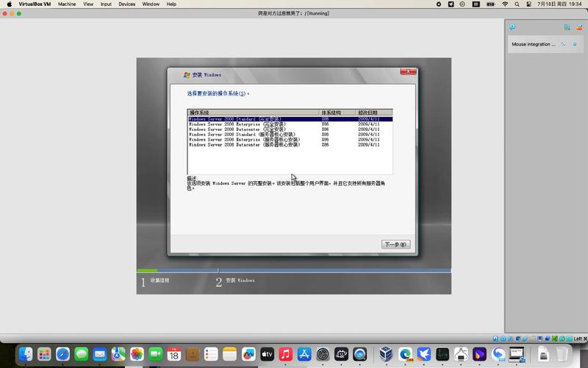
Task: Open the View menu
Action: [x=88, y=4]
